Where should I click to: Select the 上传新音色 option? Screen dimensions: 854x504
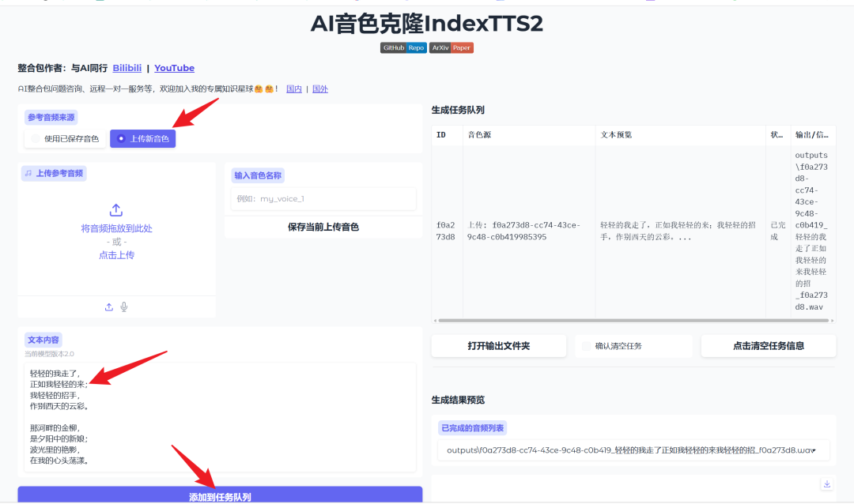pos(142,138)
